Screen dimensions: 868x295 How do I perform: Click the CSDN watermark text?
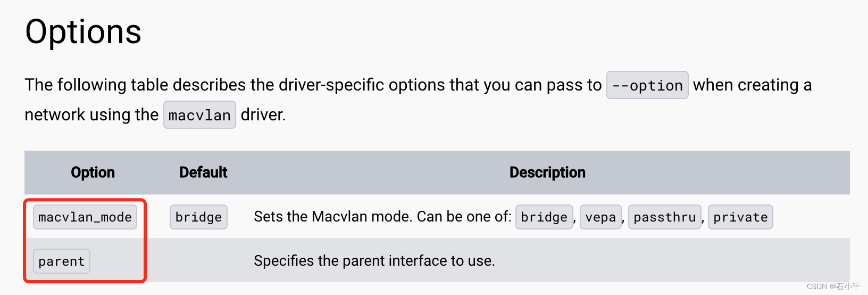833,286
